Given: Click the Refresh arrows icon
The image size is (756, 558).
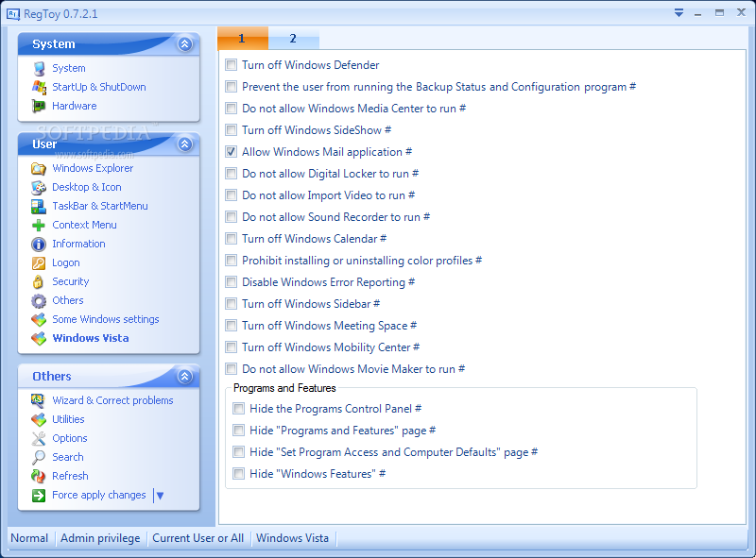Looking at the screenshot, I should click(x=39, y=476).
